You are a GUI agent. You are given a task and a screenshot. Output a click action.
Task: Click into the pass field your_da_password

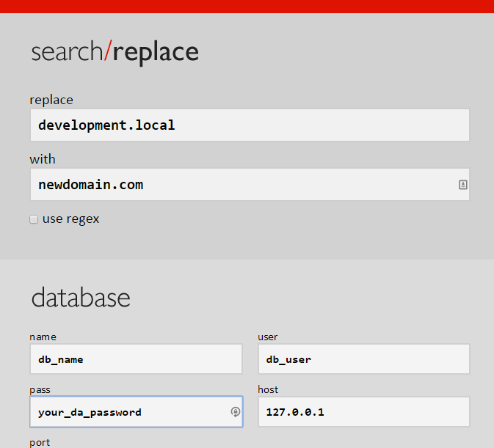(136, 412)
